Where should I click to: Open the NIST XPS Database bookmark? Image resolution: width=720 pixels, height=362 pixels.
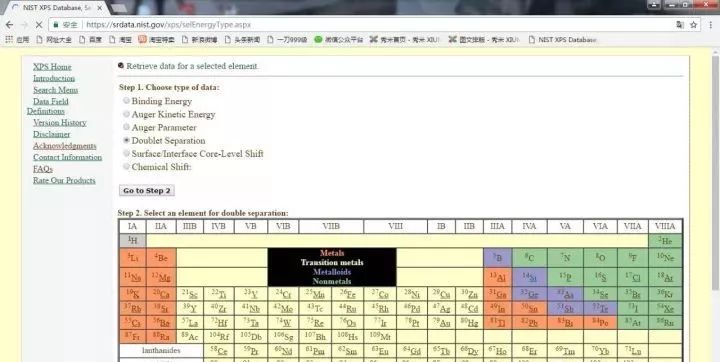point(563,40)
